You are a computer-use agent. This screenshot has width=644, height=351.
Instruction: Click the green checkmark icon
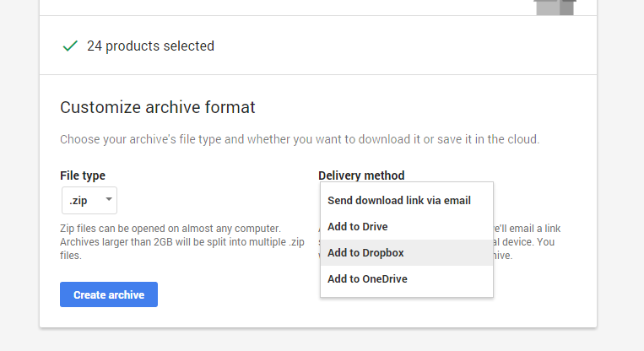(x=70, y=46)
